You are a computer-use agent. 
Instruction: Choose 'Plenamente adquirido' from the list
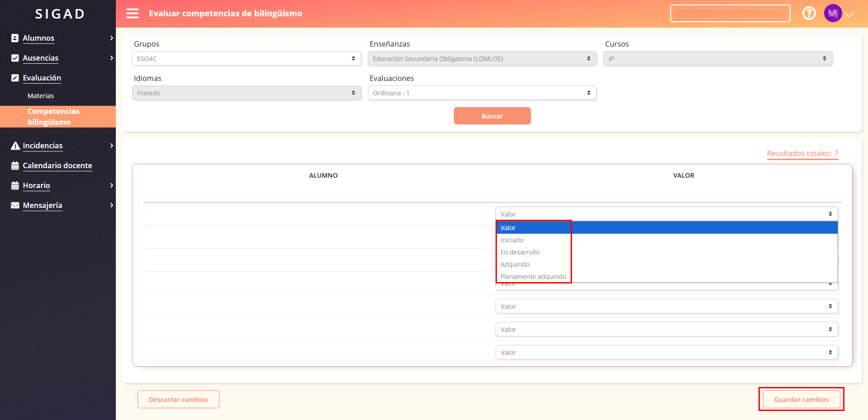point(533,277)
